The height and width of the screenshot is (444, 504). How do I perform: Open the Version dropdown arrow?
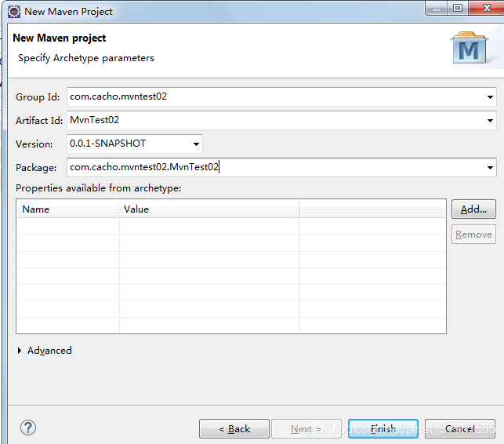[196, 144]
